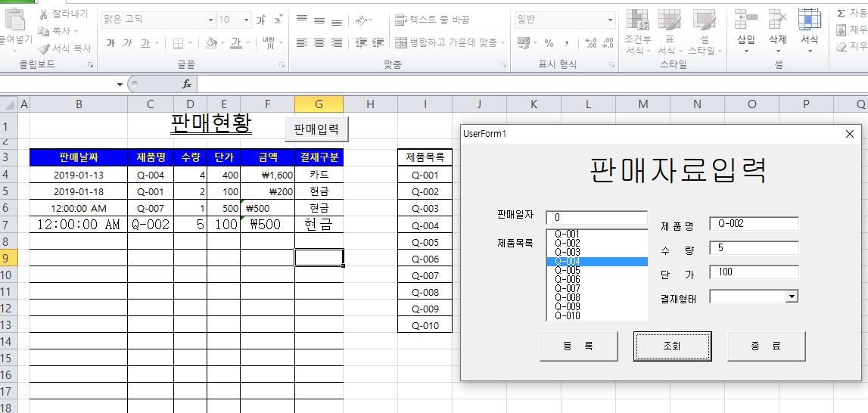Viewport: 868px width, 413px height.
Task: Click the Format Painter (서식 복사) brush
Action: click(x=44, y=48)
